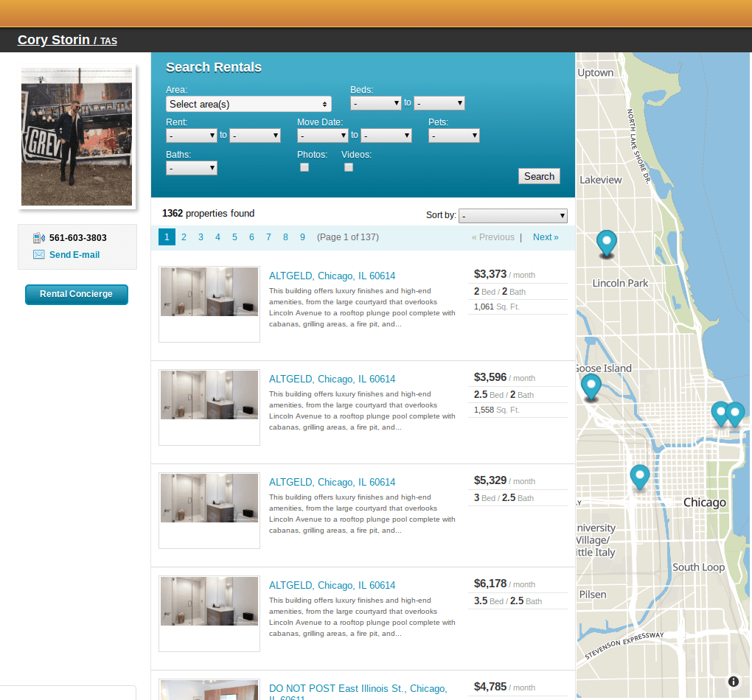
Task: Click the map pin near Lincoln Park
Action: pyautogui.click(x=606, y=242)
